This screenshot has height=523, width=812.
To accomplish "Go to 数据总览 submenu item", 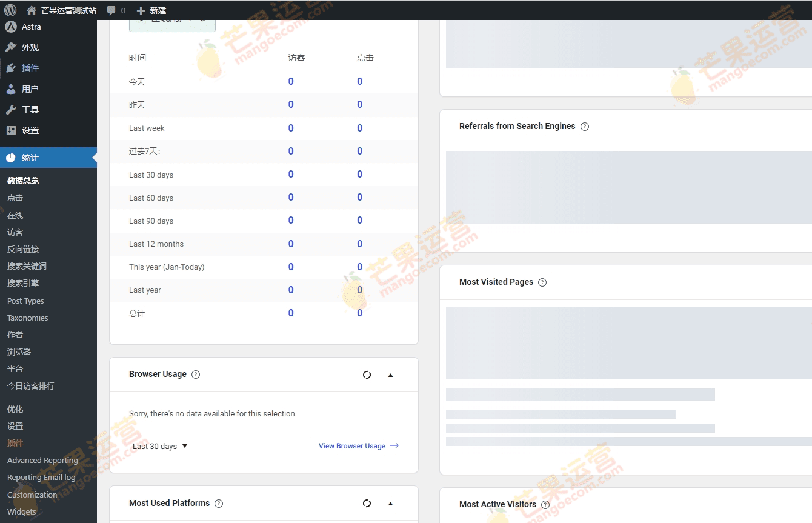I will 23,181.
